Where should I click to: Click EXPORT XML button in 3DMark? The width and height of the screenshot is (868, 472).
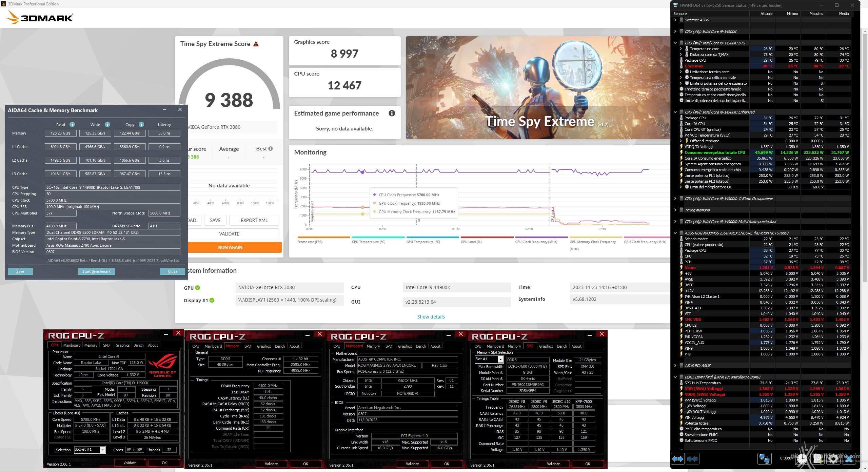pos(254,220)
